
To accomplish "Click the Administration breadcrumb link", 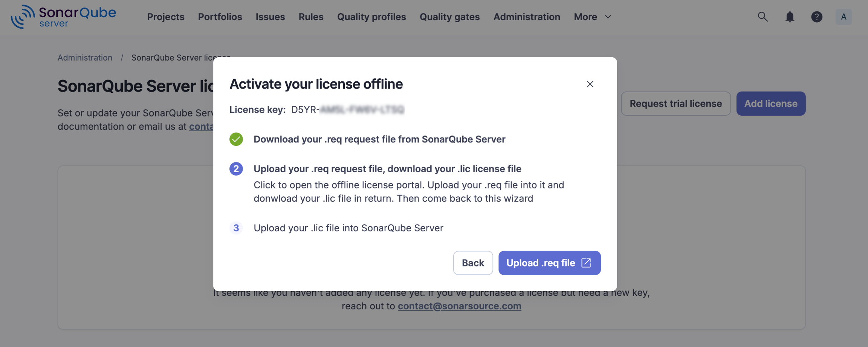I will click(85, 58).
